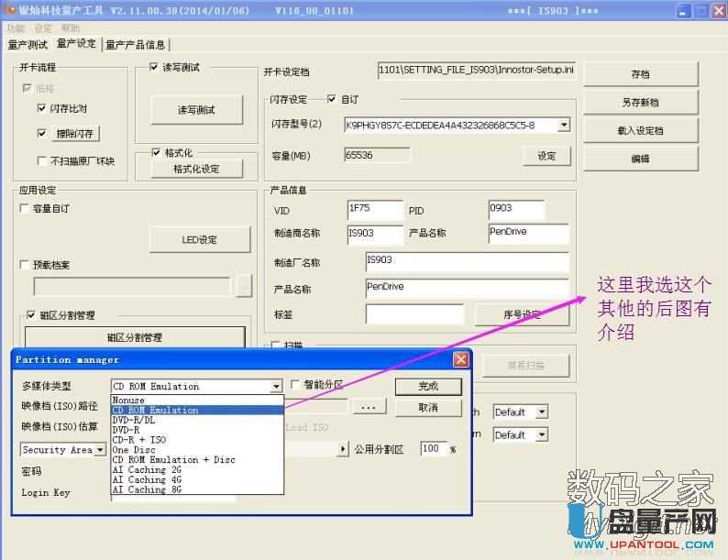Click the app icon in title bar

(9, 11)
